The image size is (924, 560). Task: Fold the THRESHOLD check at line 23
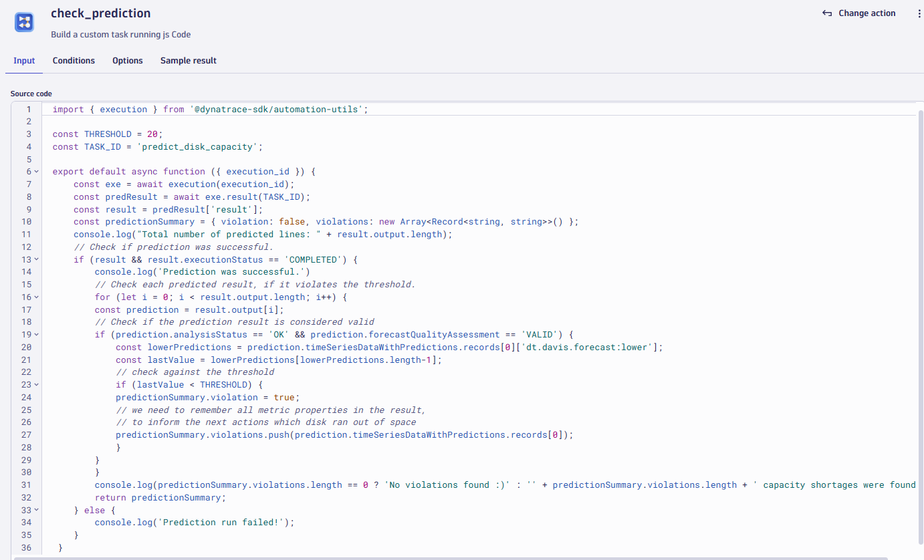point(37,385)
